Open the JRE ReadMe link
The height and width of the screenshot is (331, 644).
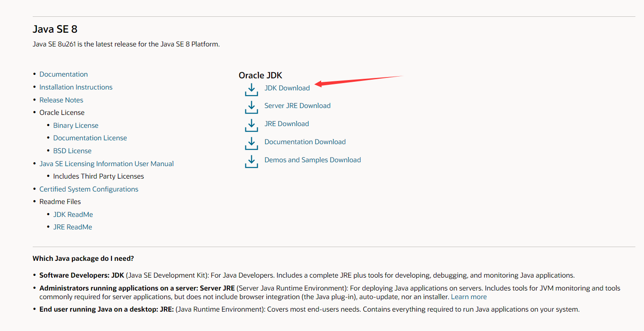(x=73, y=227)
